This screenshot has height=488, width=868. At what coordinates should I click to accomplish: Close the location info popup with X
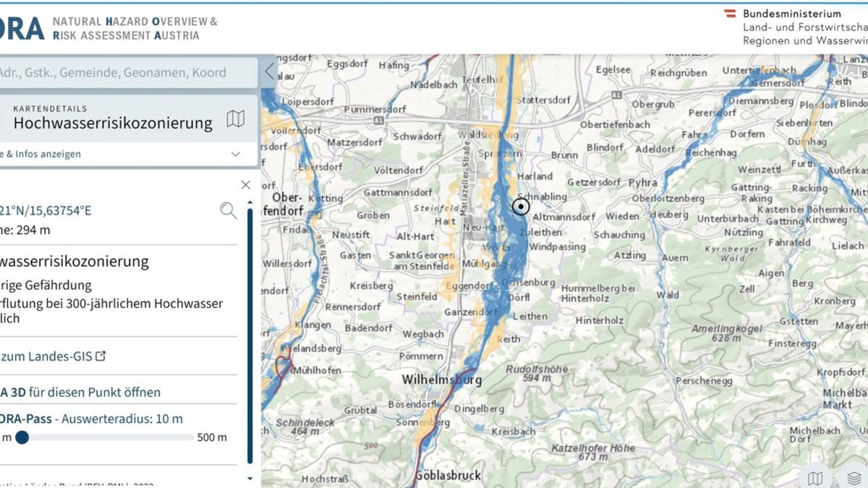[x=245, y=184]
